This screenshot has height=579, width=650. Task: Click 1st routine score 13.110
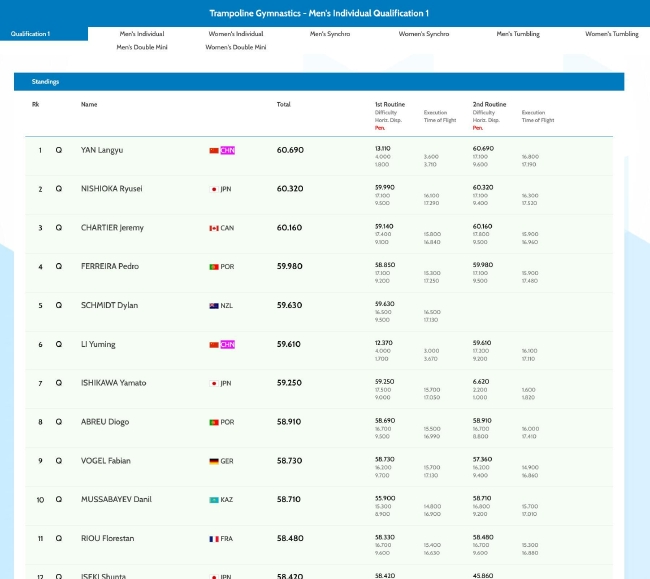click(383, 148)
